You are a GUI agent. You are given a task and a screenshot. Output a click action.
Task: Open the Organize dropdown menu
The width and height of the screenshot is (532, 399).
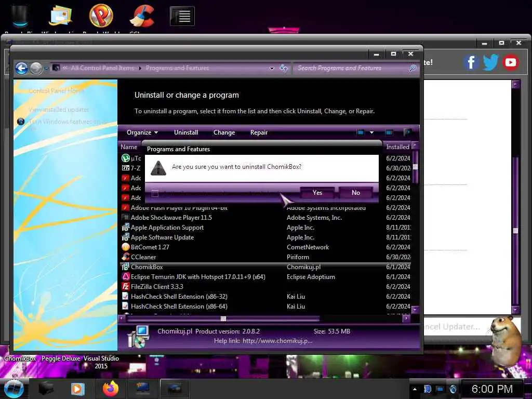coord(142,132)
